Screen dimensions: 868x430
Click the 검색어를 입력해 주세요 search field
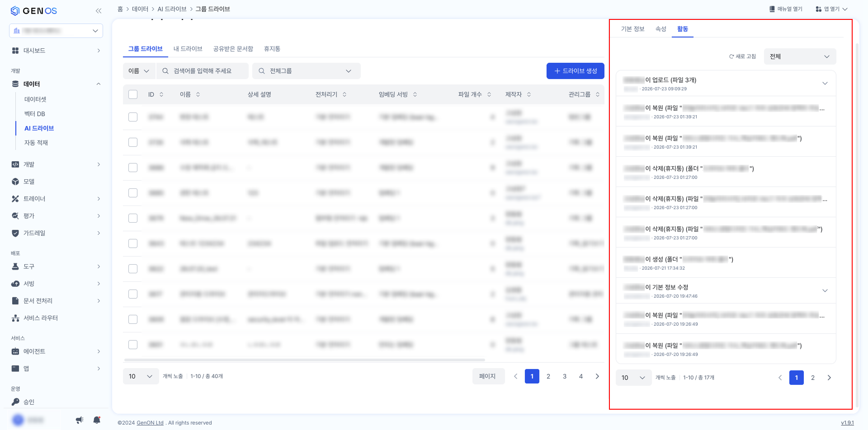[203, 71]
